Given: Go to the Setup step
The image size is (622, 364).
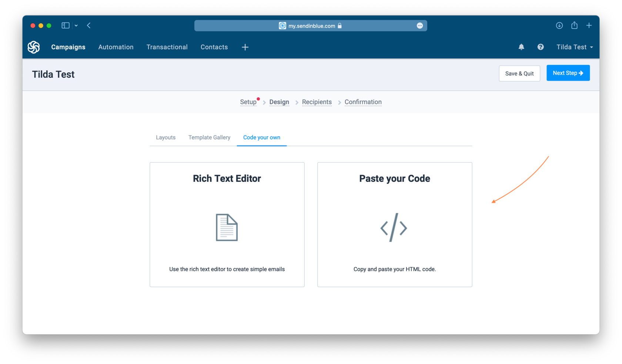Looking at the screenshot, I should pyautogui.click(x=248, y=102).
